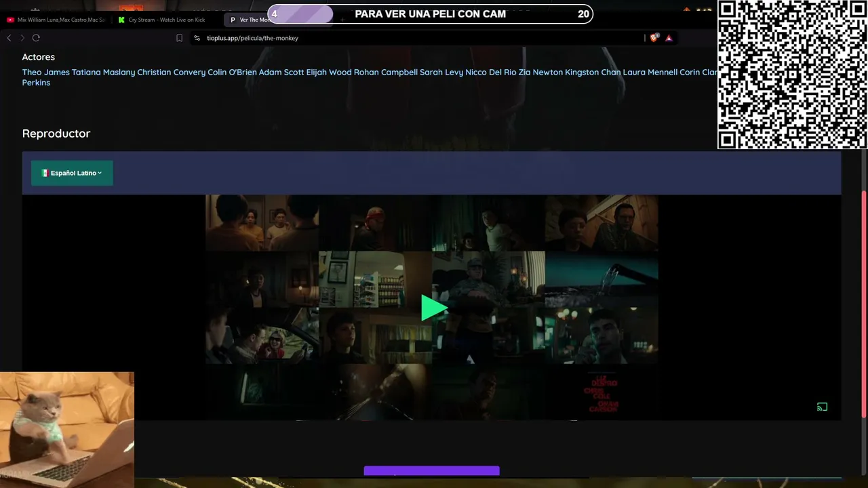Click the "Actores" heading

pyautogui.click(x=39, y=57)
